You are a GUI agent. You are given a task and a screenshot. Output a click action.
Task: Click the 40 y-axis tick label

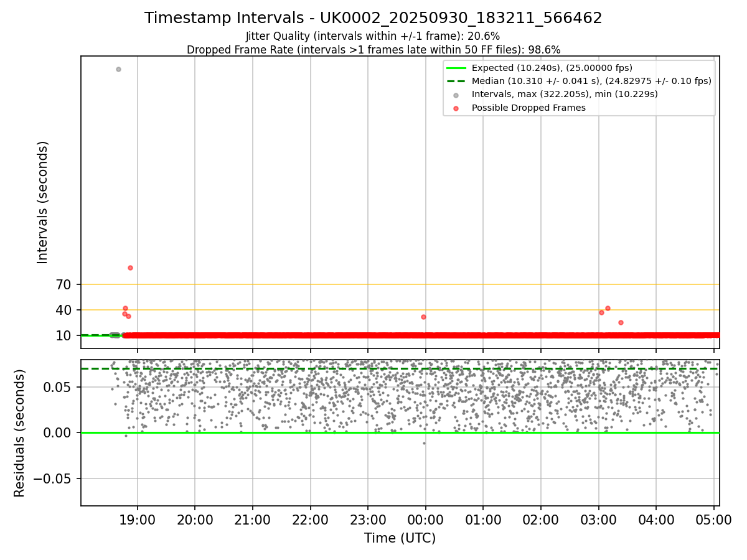click(64, 310)
